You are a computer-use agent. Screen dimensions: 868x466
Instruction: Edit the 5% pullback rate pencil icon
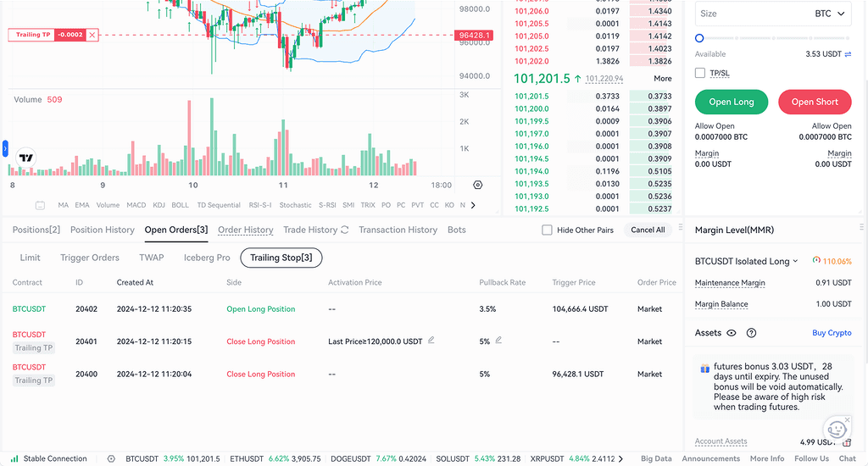point(498,341)
